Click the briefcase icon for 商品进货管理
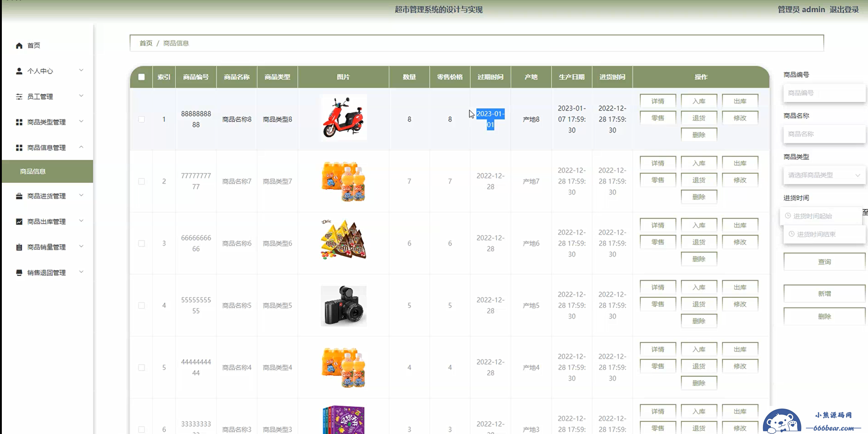The height and width of the screenshot is (434, 868). pyautogui.click(x=19, y=196)
